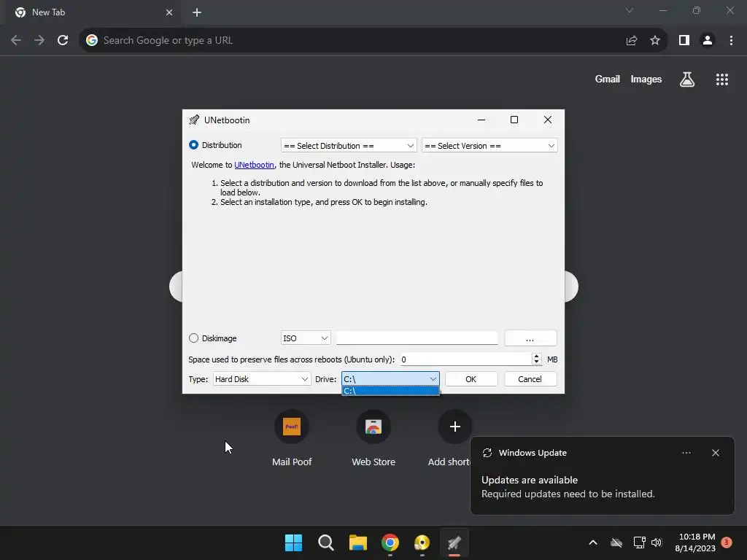This screenshot has height=560, width=747.
Task: Open the volume control in tray
Action: click(x=657, y=542)
